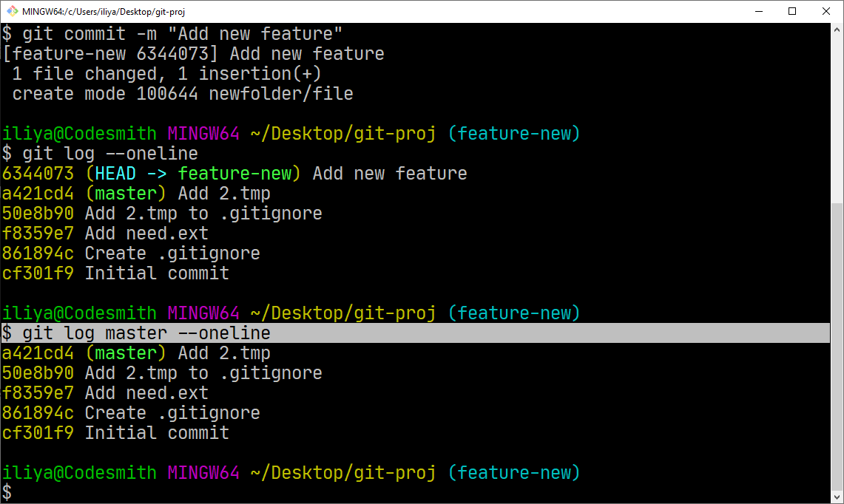Click 'create mode 100644 newfolder/file' line
Viewport: 844px width, 504px height.
click(x=183, y=94)
